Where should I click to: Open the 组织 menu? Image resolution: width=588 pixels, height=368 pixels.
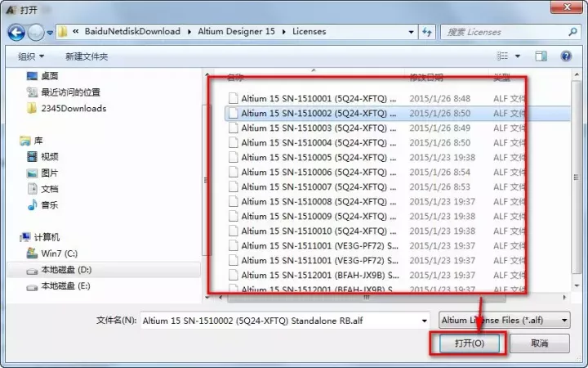pyautogui.click(x=31, y=56)
